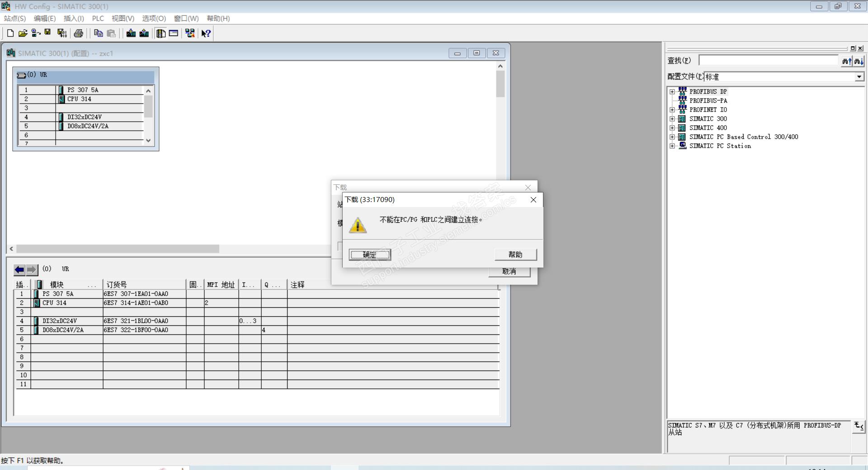Print the hardware configuration
868x470 pixels.
tap(78, 33)
